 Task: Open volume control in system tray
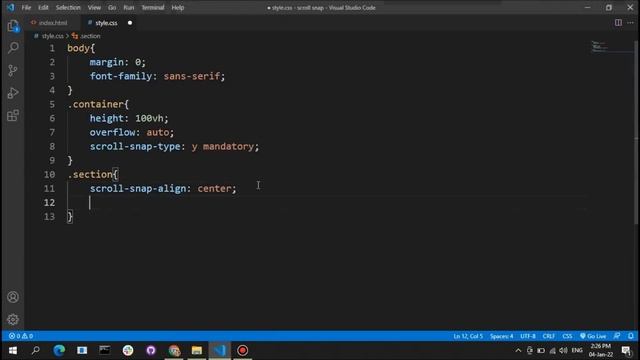[563, 350]
